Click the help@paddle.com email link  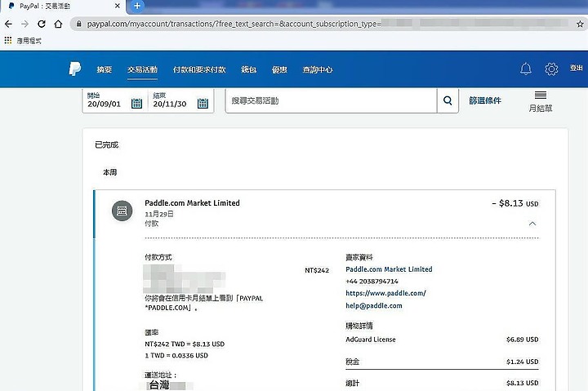[x=374, y=305]
